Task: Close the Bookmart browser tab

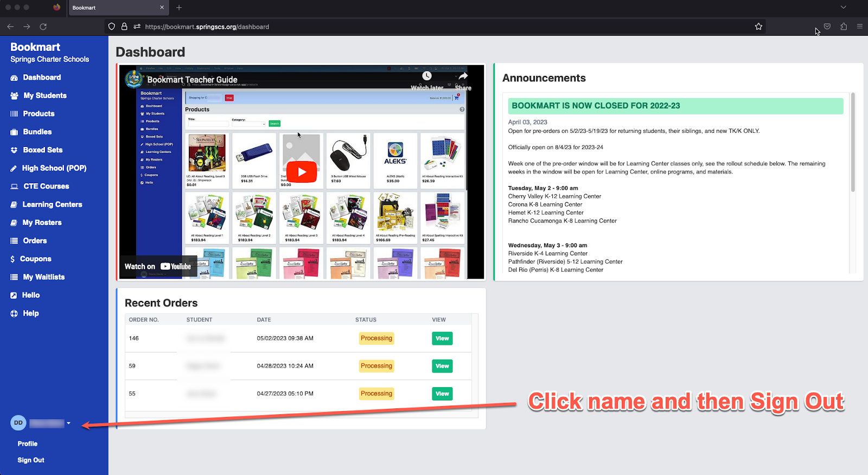Action: pyautogui.click(x=162, y=8)
